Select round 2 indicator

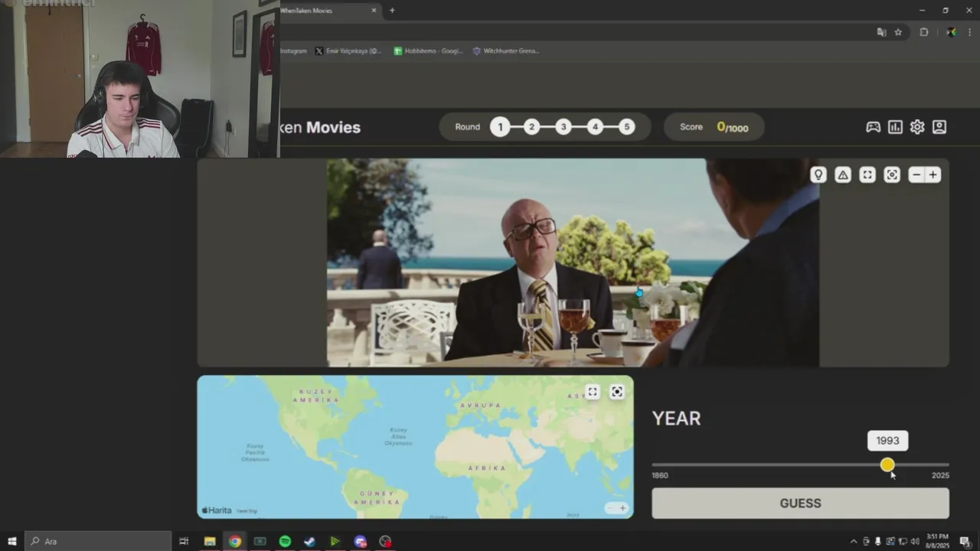click(531, 127)
